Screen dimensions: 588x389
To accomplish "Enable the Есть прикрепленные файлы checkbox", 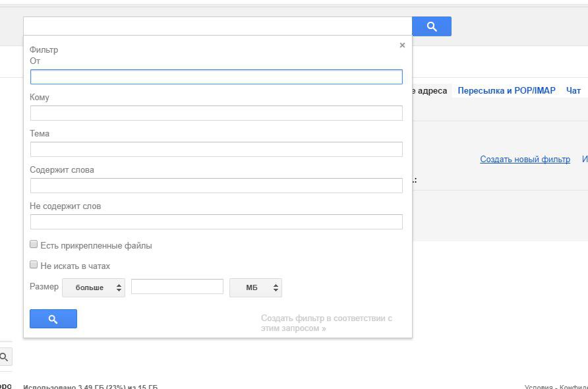I will tap(34, 245).
